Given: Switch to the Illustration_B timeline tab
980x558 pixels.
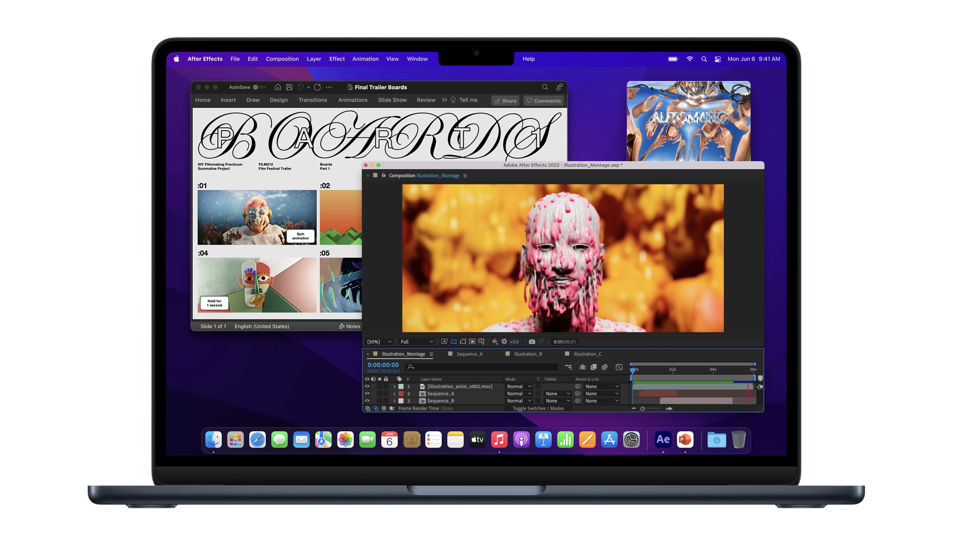Looking at the screenshot, I should [527, 354].
